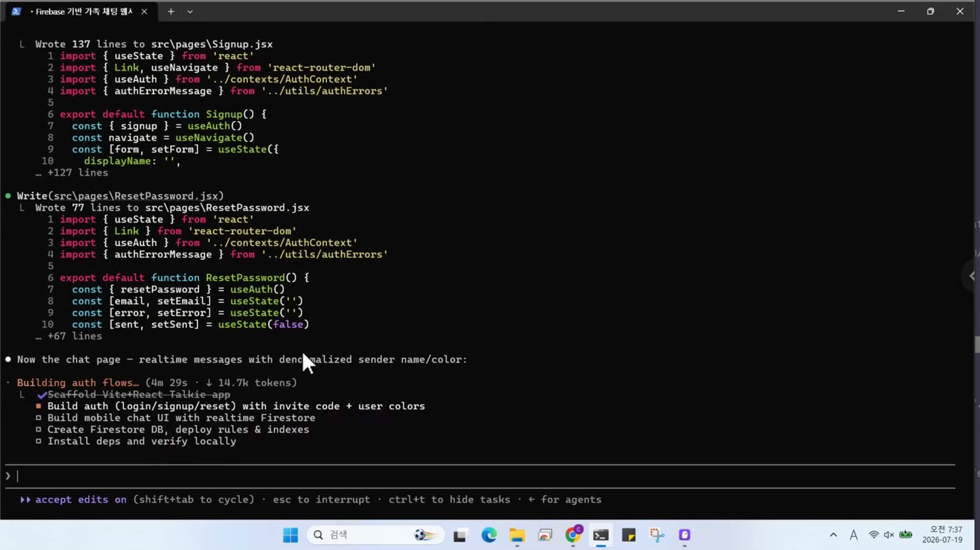Click the 'esc to interrupt' hint
This screenshot has height=550, width=980.
tap(321, 500)
